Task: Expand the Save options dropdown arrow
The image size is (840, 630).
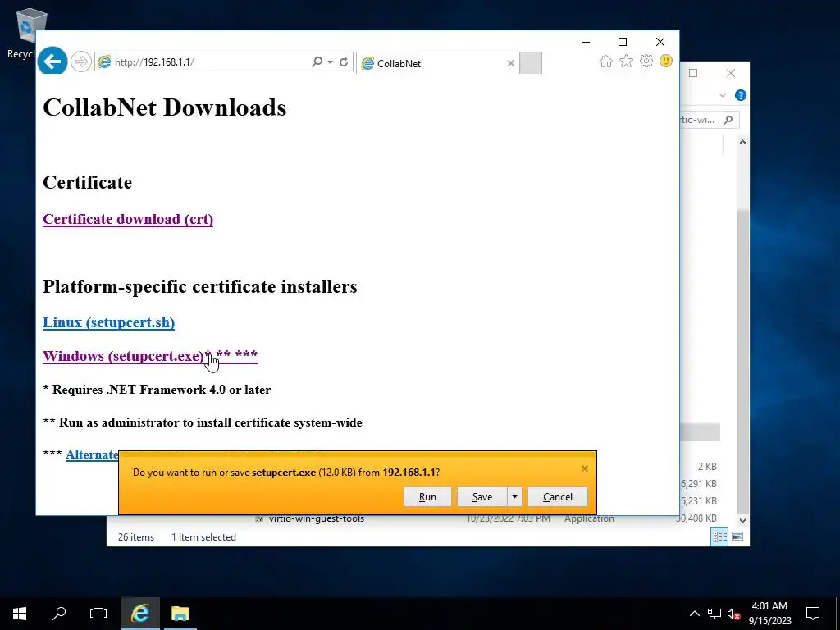Action: (514, 496)
